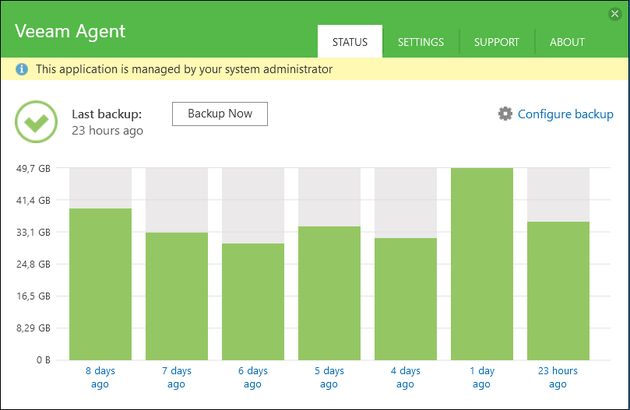The height and width of the screenshot is (410, 630).
Task: Start a backup with Backup Now
Action: 220,114
